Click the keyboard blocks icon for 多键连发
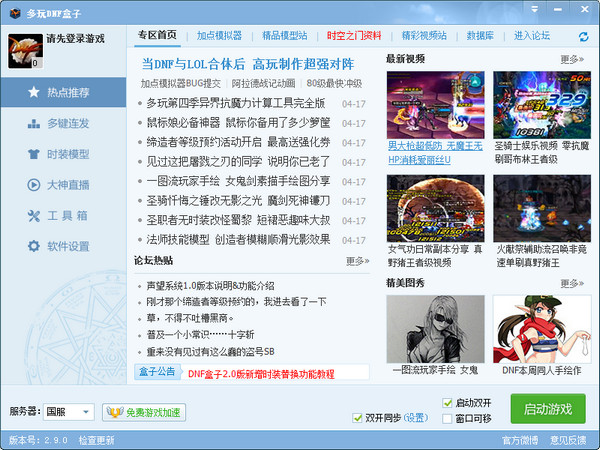The width and height of the screenshot is (600, 450). [34, 123]
